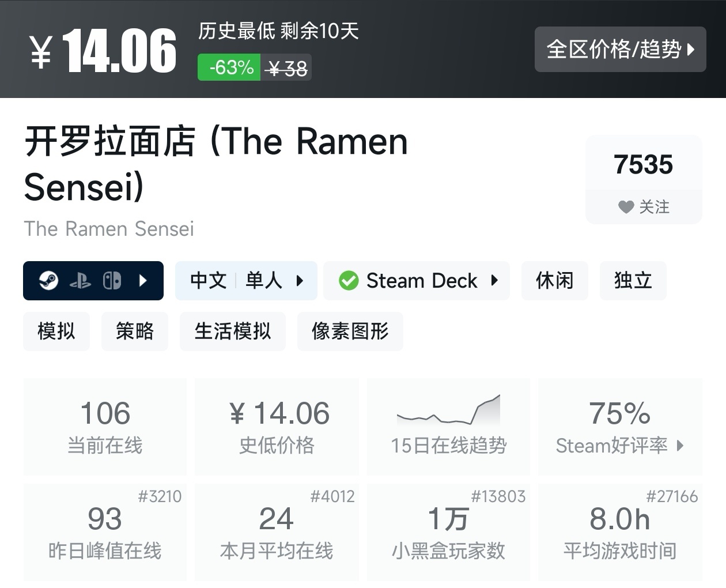
Task: Click the heart follow icon
Action: [626, 207]
